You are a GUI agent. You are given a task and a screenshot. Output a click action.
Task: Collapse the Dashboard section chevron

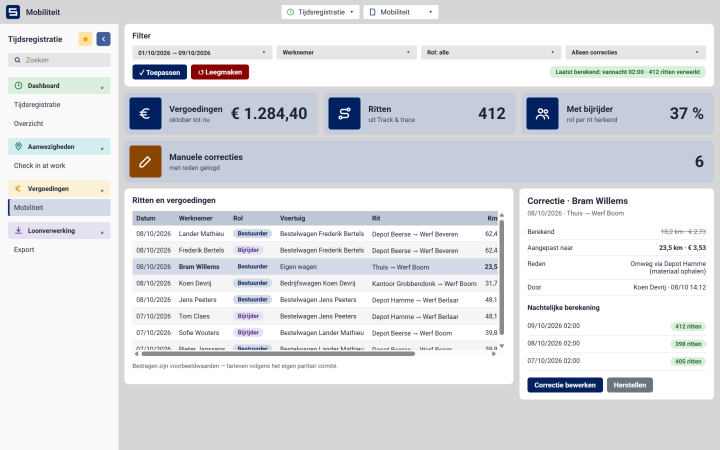102,86
